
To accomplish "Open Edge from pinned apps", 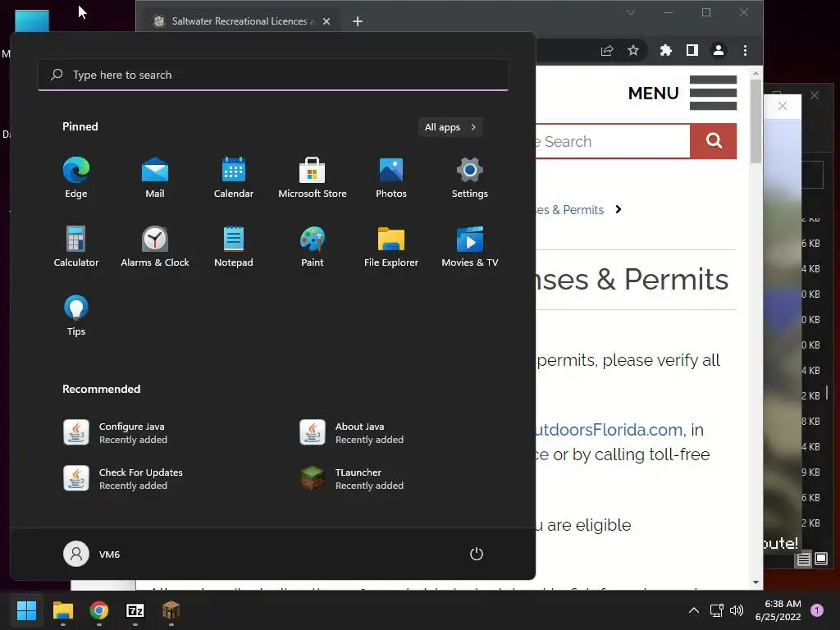I will coord(76,178).
